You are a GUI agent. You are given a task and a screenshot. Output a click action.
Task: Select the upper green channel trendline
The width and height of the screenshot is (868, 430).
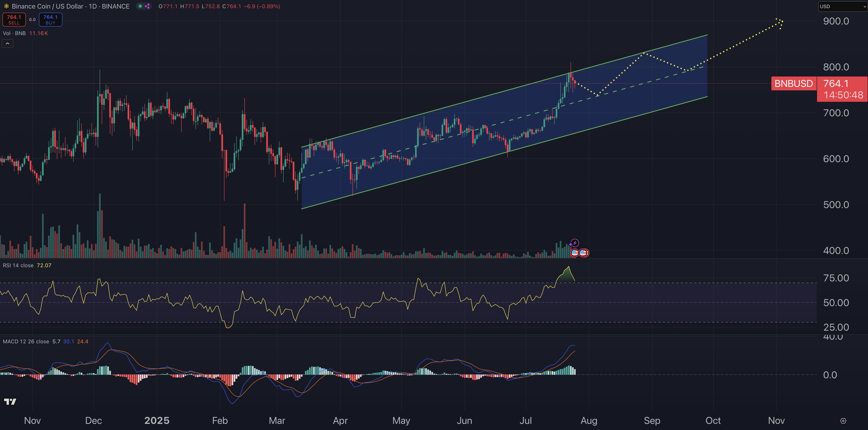click(x=504, y=91)
